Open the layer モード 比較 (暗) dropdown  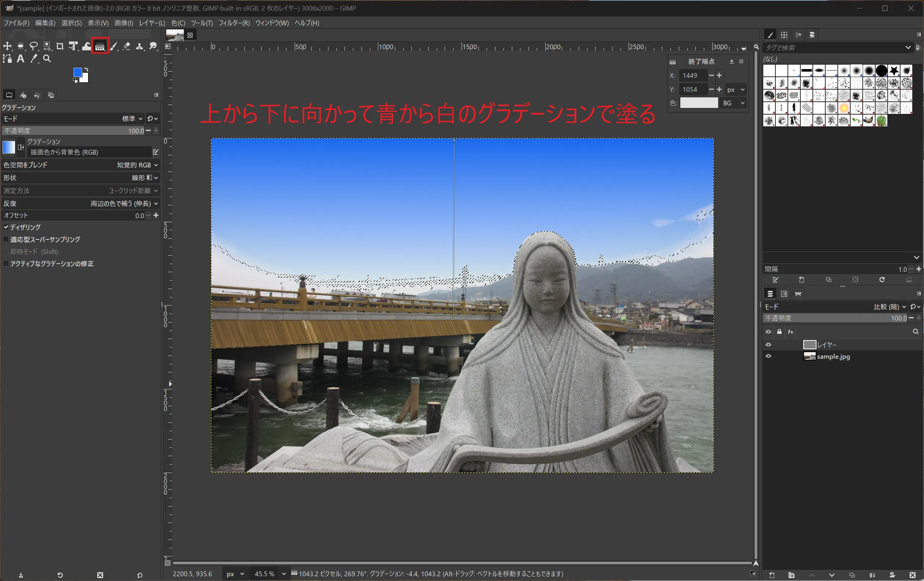tap(834, 306)
